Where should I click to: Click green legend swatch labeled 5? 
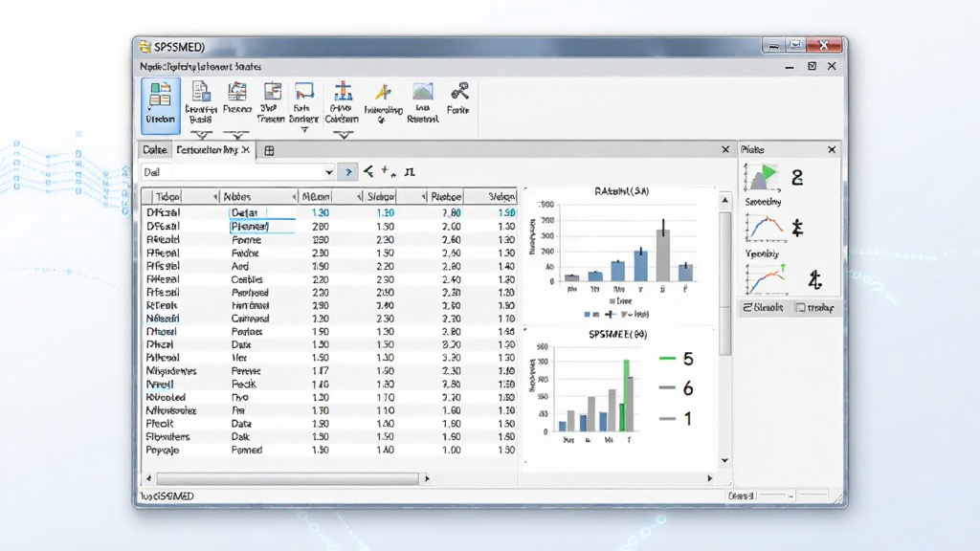click(x=667, y=359)
